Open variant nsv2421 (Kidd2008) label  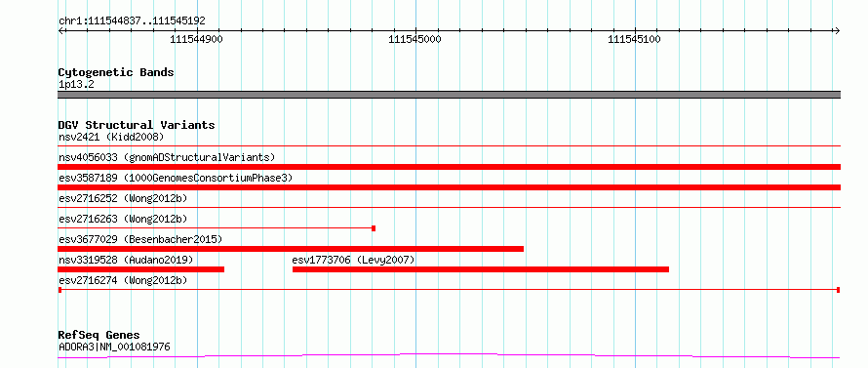(x=111, y=137)
